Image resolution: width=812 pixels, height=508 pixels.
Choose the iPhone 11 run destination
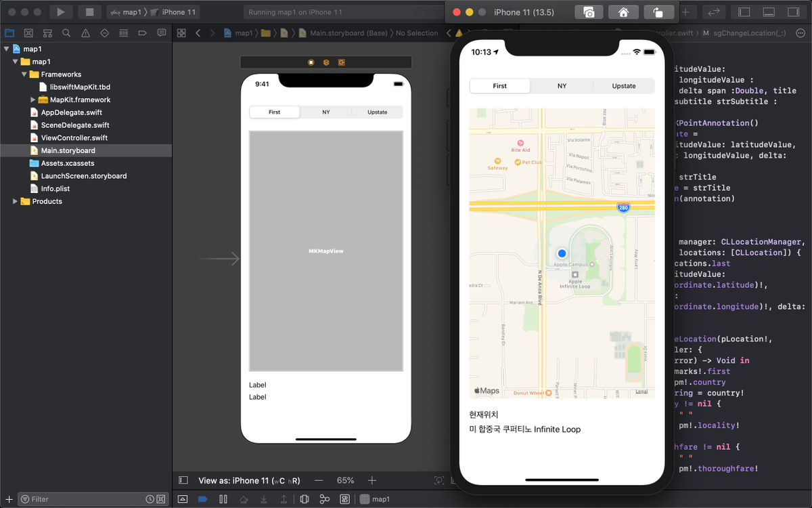[x=174, y=12]
